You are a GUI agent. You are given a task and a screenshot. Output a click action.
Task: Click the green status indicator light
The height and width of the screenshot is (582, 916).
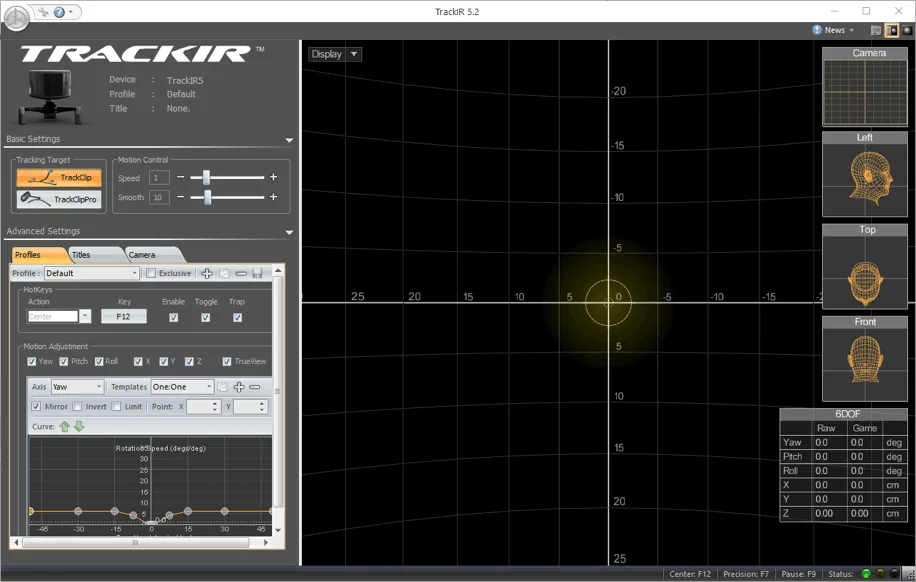(x=866, y=574)
